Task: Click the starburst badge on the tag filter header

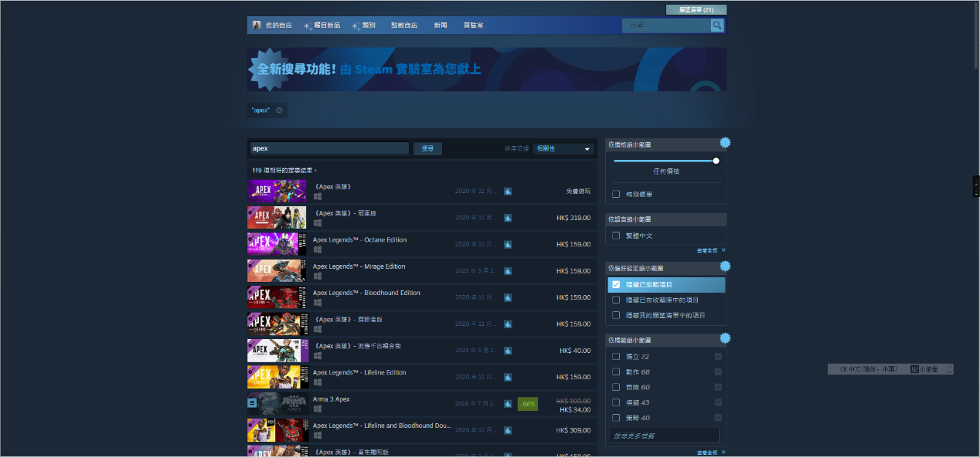Action: pyautogui.click(x=725, y=338)
